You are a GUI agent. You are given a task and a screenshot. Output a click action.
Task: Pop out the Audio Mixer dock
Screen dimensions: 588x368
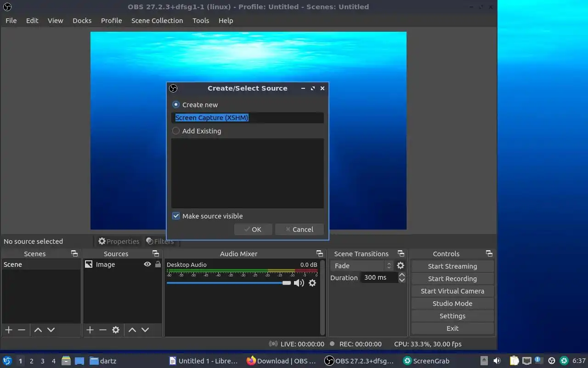coord(320,253)
